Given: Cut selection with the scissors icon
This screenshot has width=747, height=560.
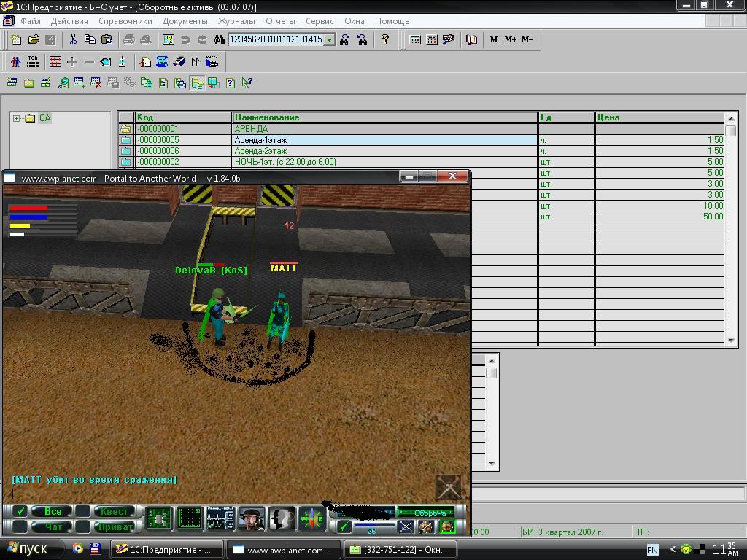Looking at the screenshot, I should coord(73,40).
